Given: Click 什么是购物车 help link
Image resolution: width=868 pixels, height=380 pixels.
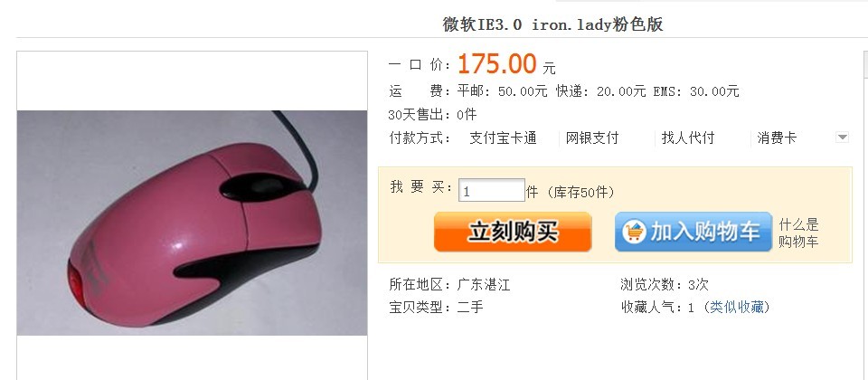Looking at the screenshot, I should tap(798, 233).
